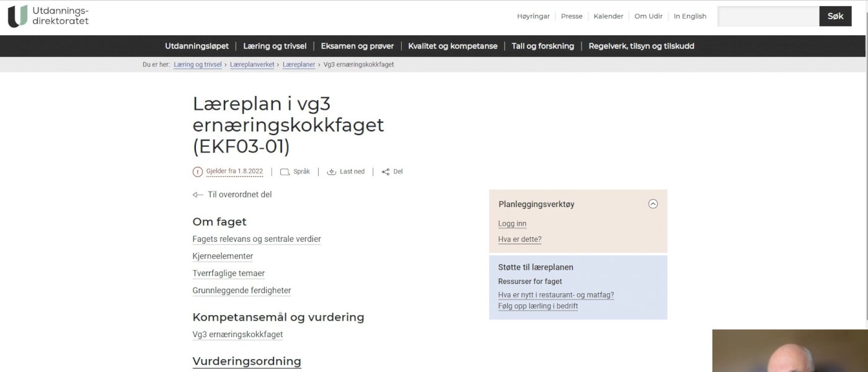Open Tall og forskning menu
Viewport: 868px width, 372px height.
tap(542, 46)
